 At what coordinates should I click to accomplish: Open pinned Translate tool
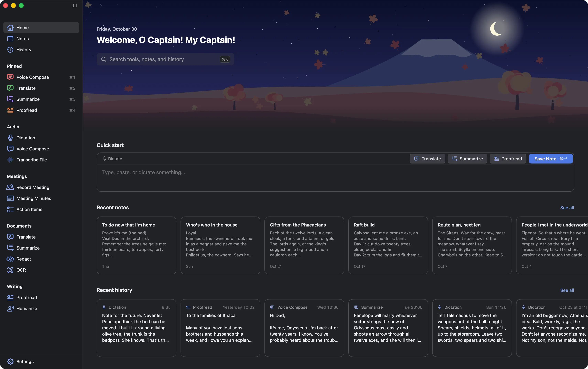[41, 88]
